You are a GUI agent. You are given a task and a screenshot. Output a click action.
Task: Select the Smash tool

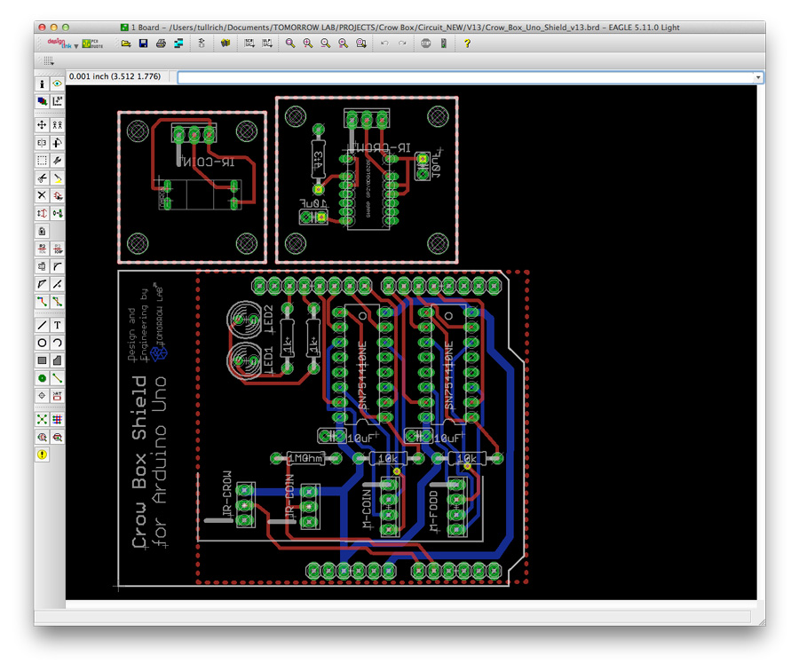[42, 266]
